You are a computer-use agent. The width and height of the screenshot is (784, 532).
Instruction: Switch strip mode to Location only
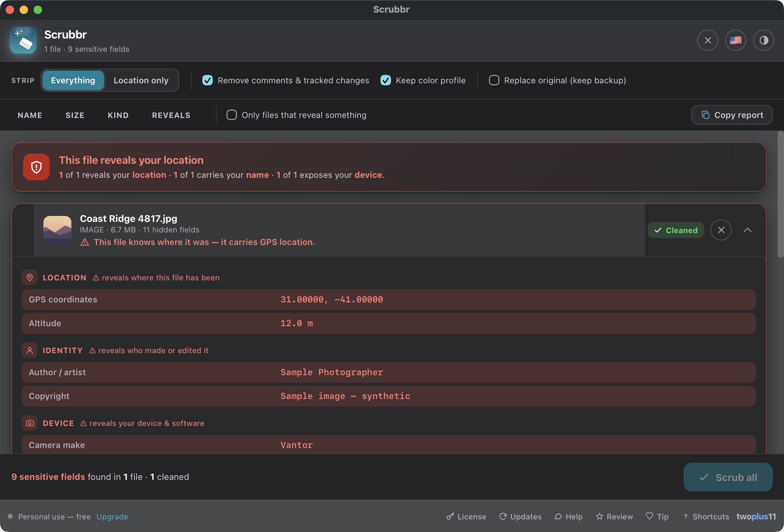141,80
